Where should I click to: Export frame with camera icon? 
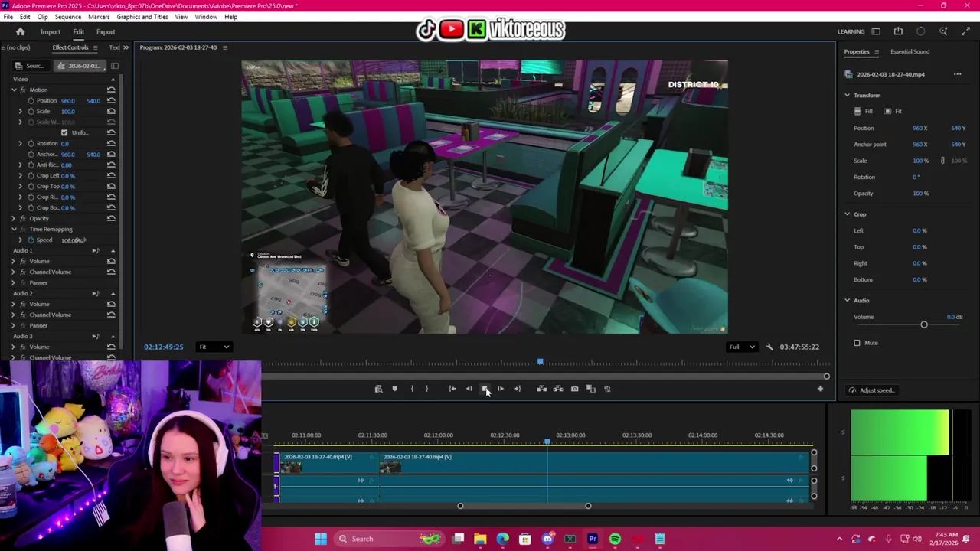point(574,389)
